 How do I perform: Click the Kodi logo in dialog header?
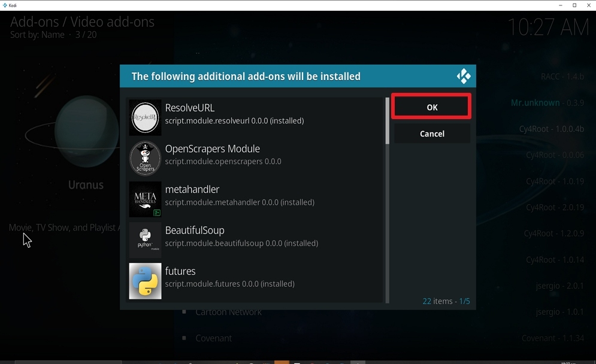pos(464,77)
